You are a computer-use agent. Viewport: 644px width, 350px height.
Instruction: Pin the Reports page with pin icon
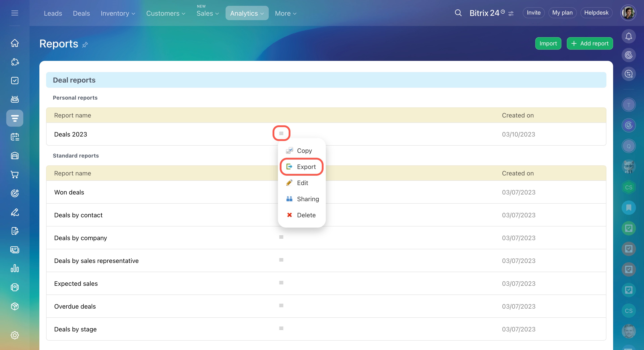pos(85,45)
